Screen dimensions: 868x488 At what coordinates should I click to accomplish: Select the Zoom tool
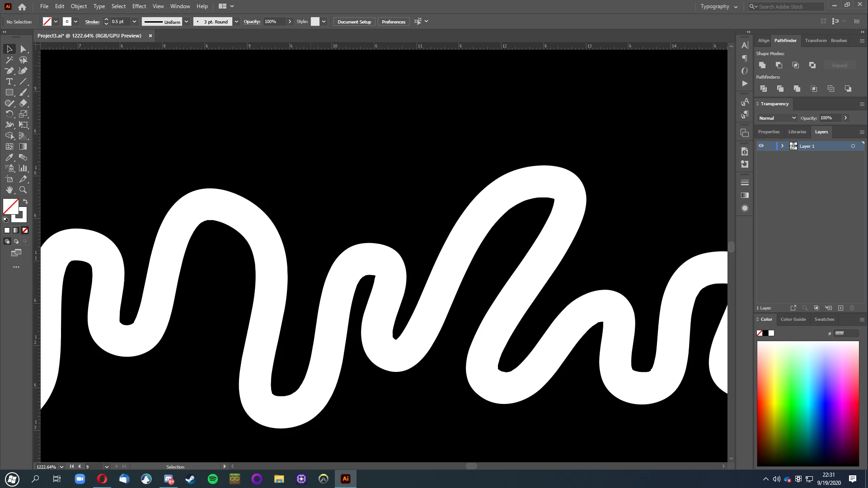click(23, 190)
